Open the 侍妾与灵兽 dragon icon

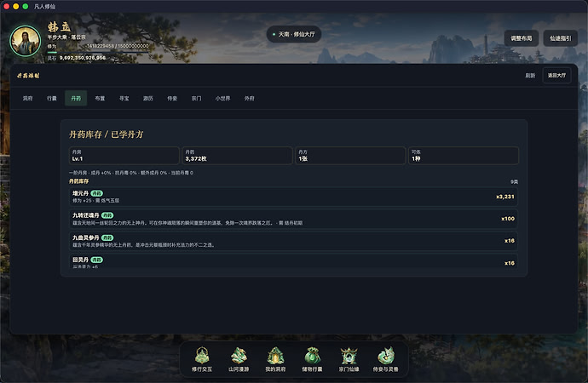tap(385, 359)
